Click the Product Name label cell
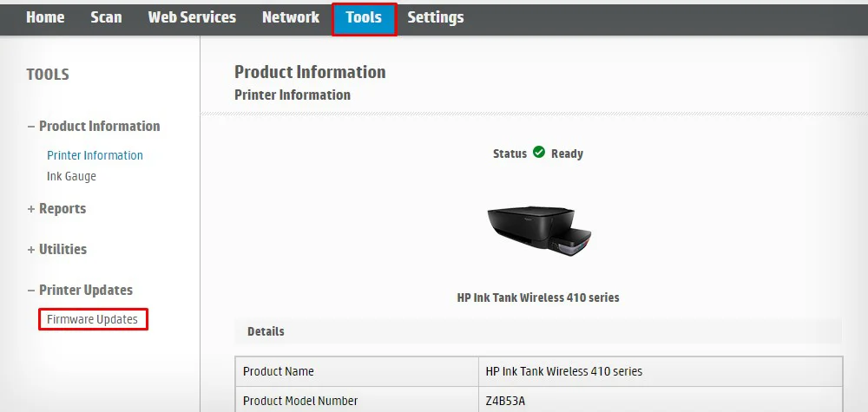 click(x=279, y=371)
